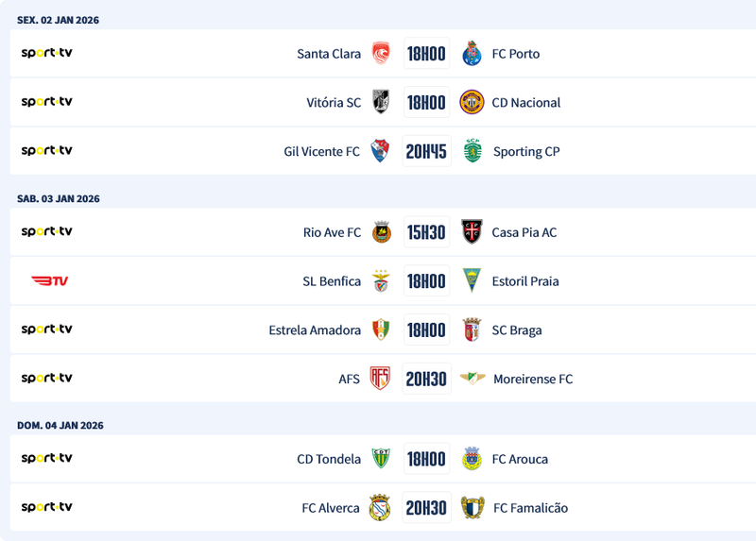Click the FC Famalicão crest icon
Image resolution: width=756 pixels, height=541 pixels.
click(472, 508)
